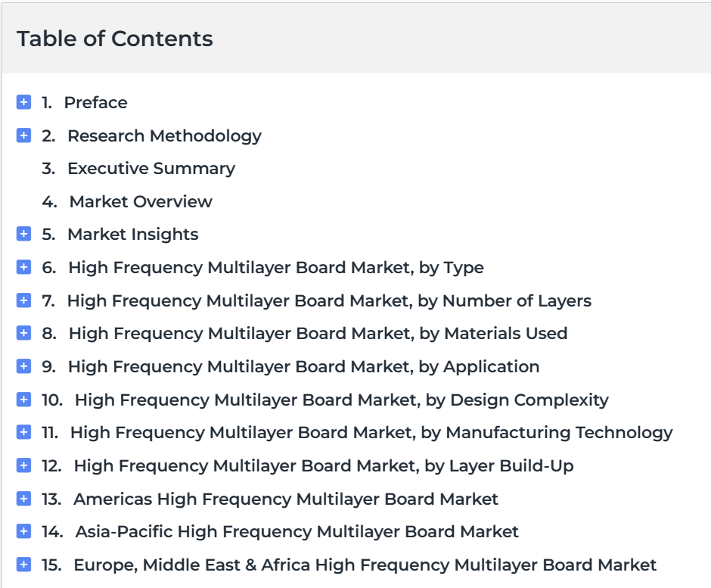Expand Design Complexity section plus icon

point(23,400)
